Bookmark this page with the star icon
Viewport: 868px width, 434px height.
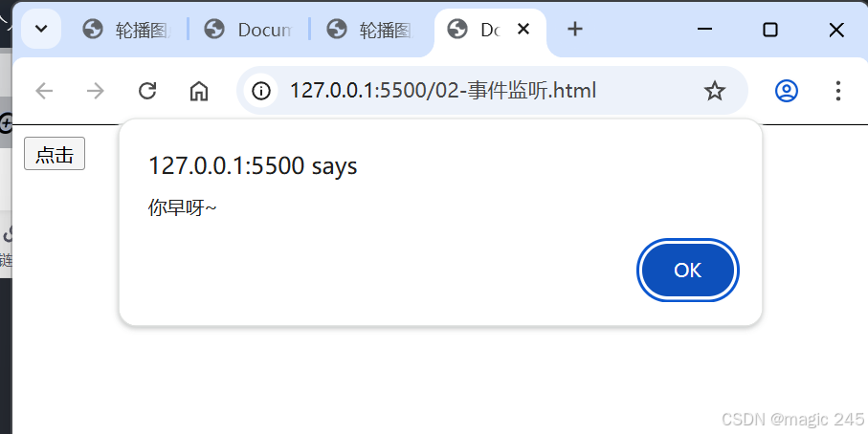[x=714, y=91]
